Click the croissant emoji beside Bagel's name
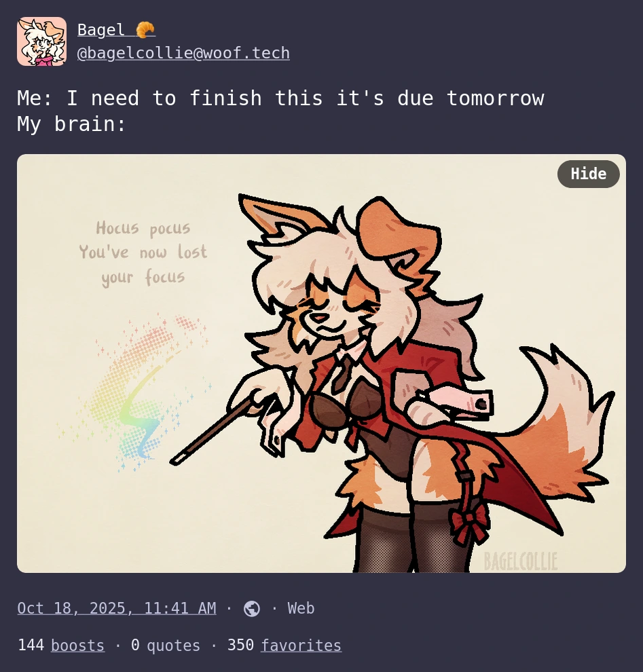The image size is (643, 672). point(145,30)
